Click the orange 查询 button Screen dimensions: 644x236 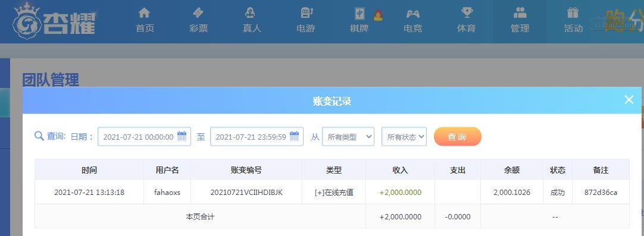click(x=458, y=137)
